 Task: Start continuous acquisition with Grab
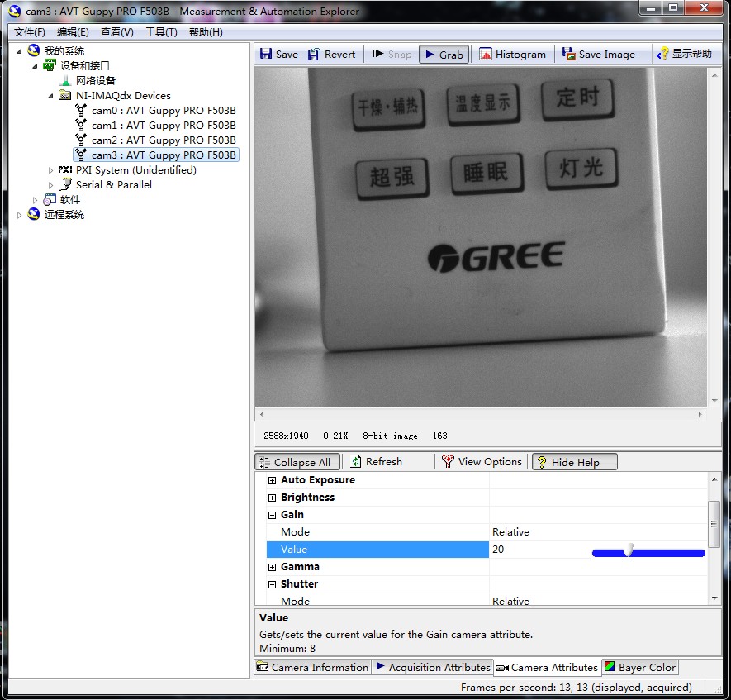point(444,55)
